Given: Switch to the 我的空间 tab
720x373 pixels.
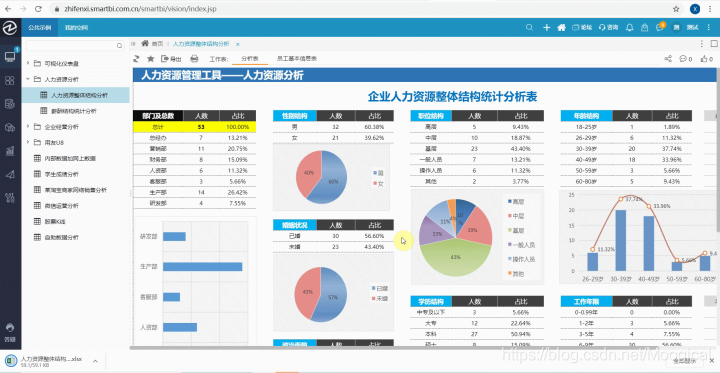Looking at the screenshot, I should pyautogui.click(x=76, y=28).
